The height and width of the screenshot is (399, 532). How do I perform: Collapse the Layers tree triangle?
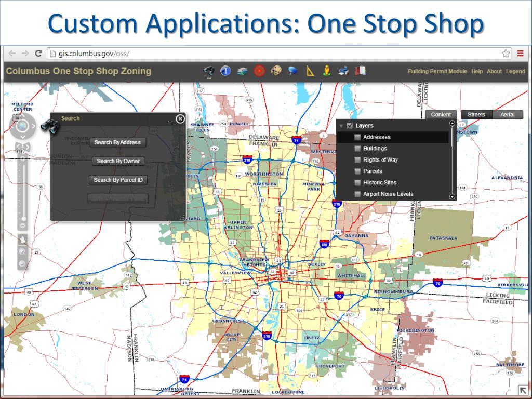pos(341,126)
